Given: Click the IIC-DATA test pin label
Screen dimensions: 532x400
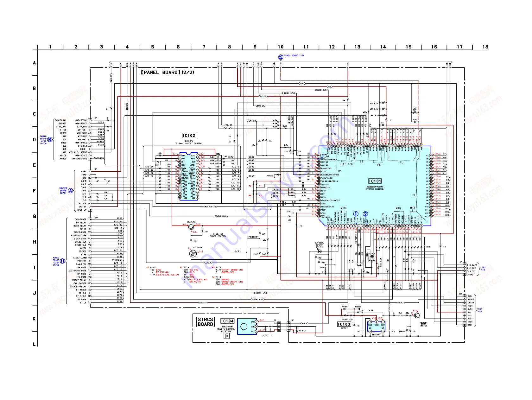Looking at the screenshot, I should [472, 265].
